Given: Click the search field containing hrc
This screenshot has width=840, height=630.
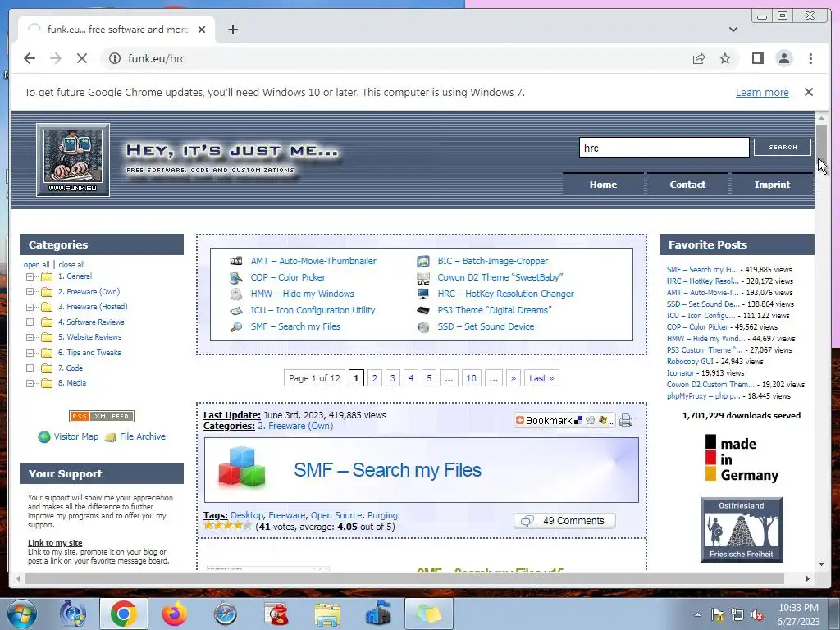Looking at the screenshot, I should 664,148.
